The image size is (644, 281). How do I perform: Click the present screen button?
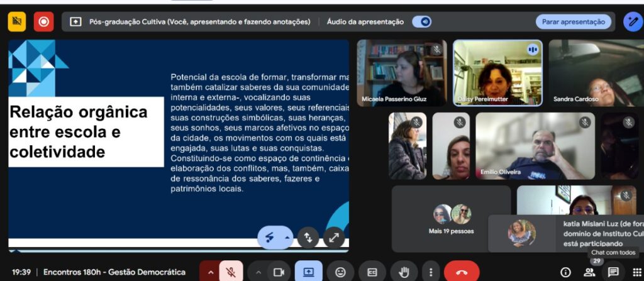[309, 272]
